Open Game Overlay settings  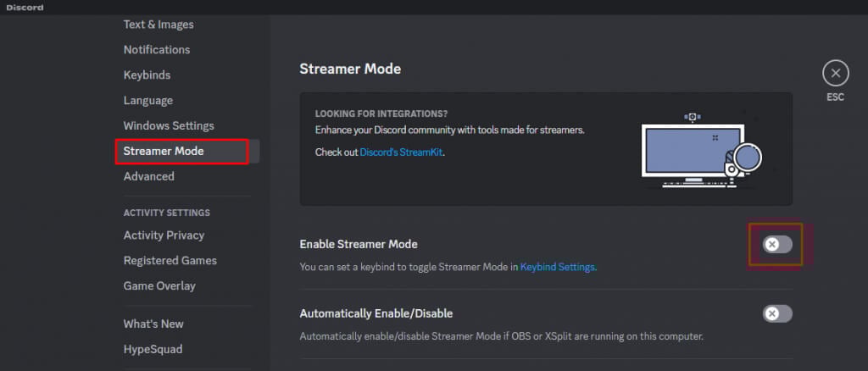coord(159,286)
